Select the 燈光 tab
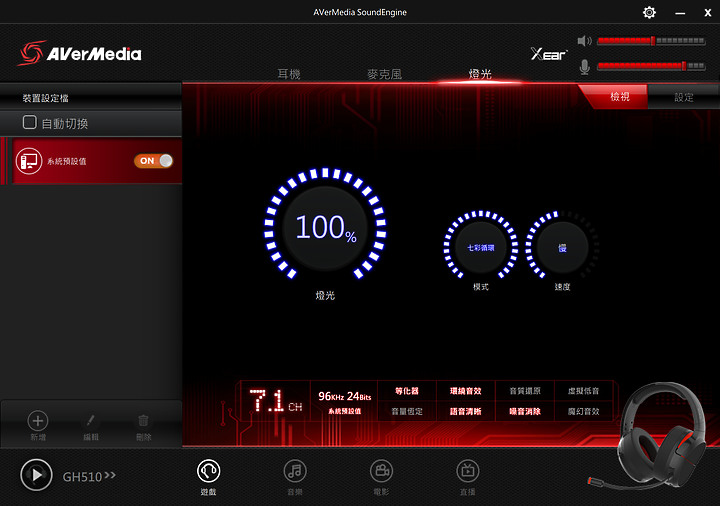This screenshot has width=720, height=506. pyautogui.click(x=480, y=74)
